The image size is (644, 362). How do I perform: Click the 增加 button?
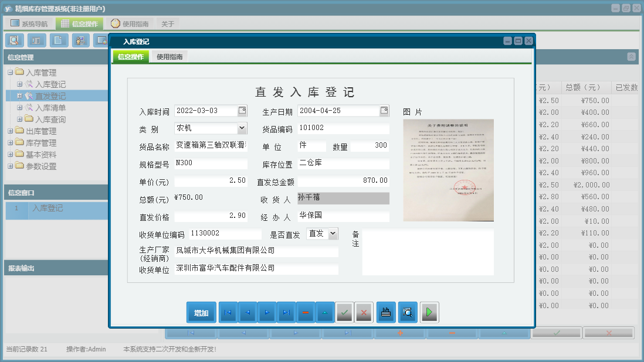(x=201, y=312)
